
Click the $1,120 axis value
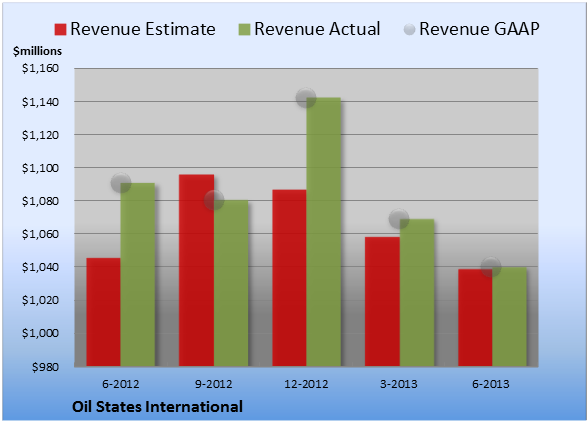tap(40, 135)
